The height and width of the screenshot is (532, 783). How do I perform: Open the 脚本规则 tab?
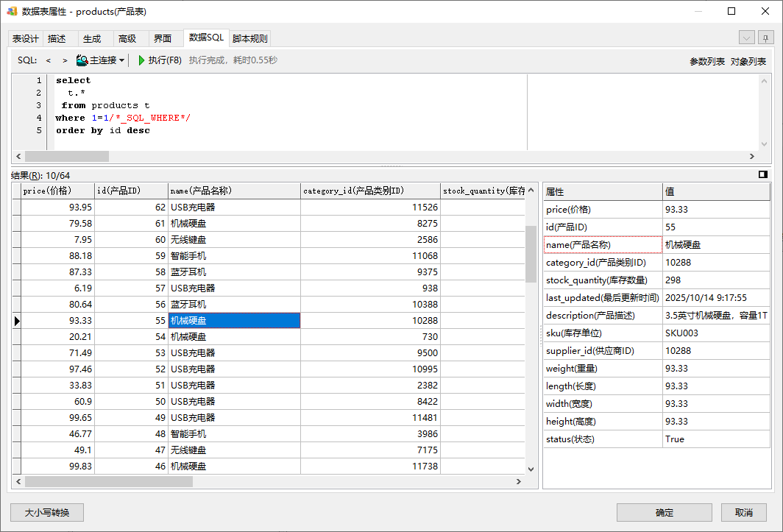coord(250,38)
